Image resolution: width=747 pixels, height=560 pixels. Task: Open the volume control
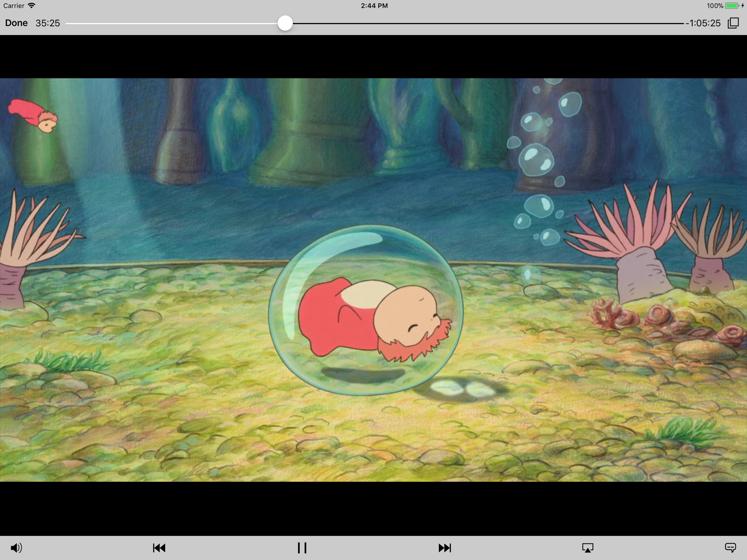click(16, 548)
